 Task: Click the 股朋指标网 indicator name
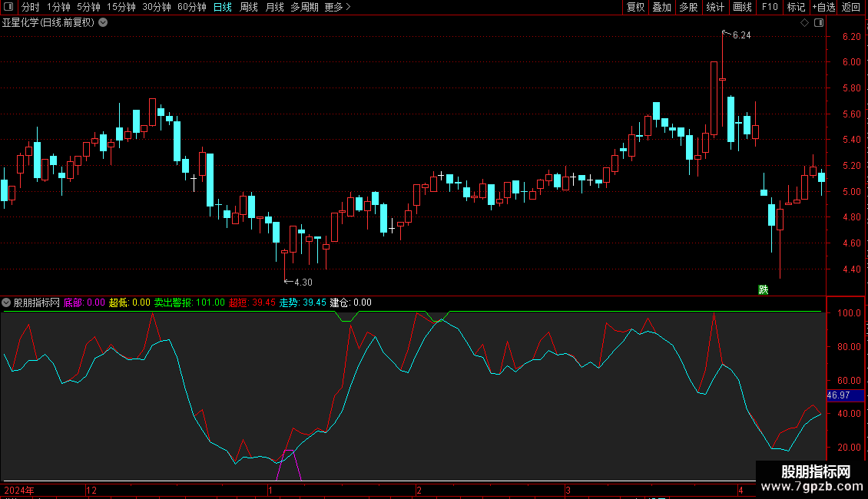click(37, 302)
